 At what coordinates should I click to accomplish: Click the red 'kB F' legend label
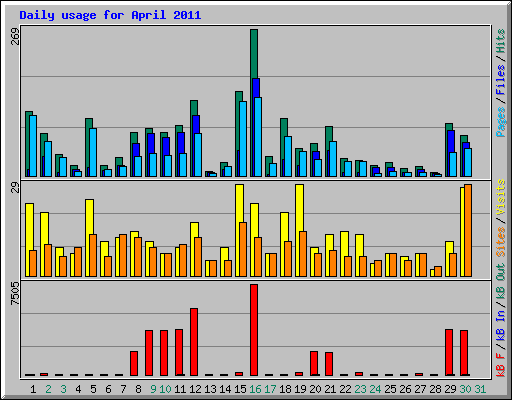(x=500, y=365)
